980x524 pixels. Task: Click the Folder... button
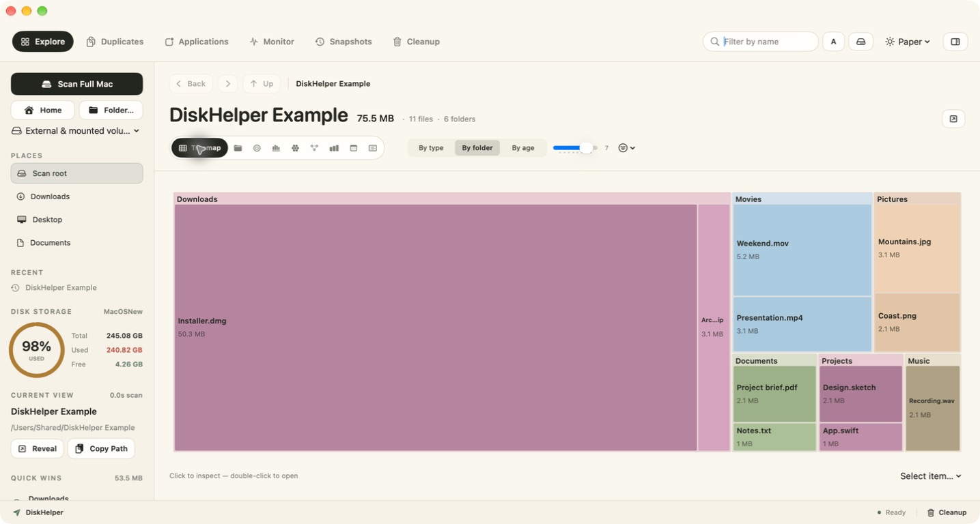(x=111, y=110)
